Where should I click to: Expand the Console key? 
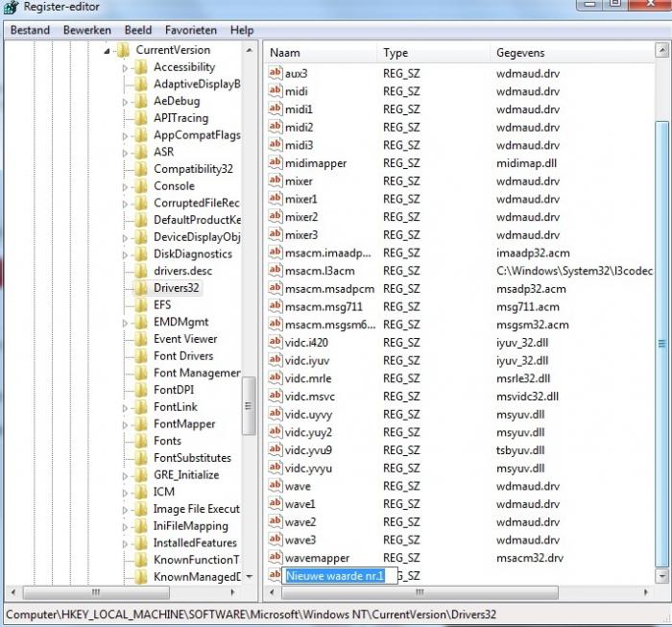point(125,187)
